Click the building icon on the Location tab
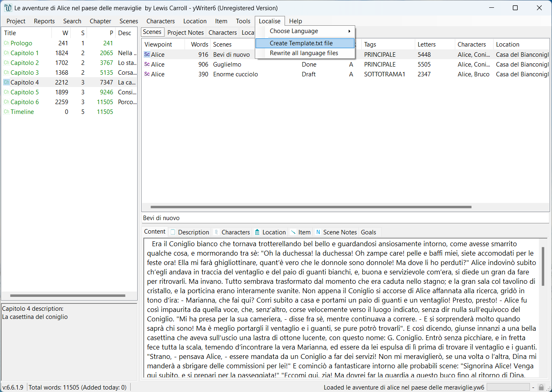 pos(257,232)
